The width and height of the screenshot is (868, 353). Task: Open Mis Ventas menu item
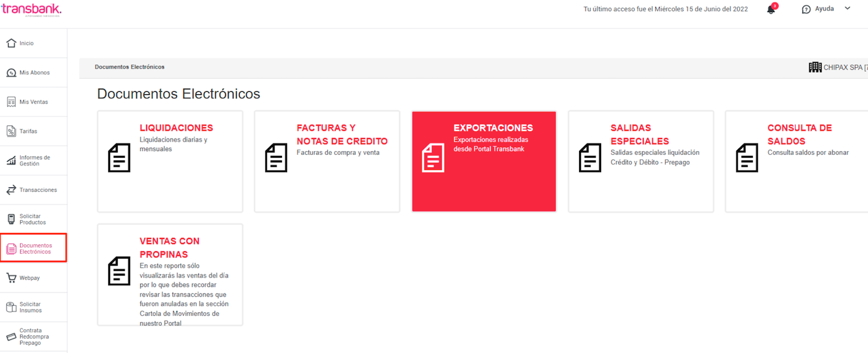coord(33,102)
